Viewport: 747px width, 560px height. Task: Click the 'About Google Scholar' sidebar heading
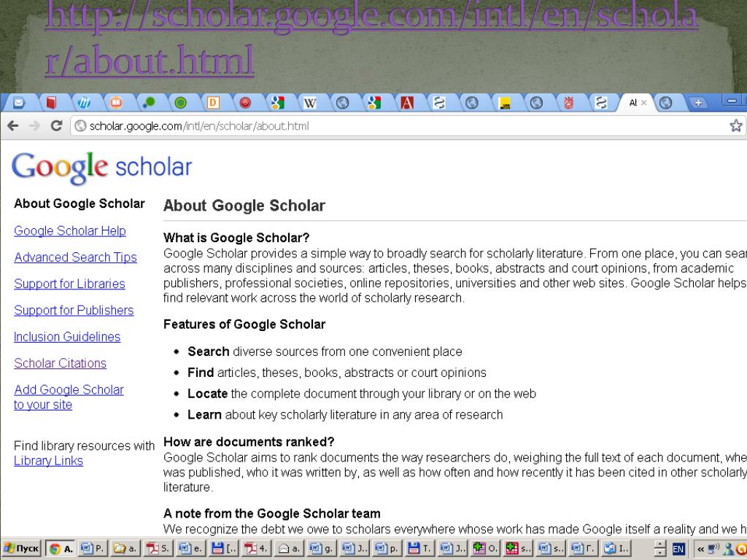pyautogui.click(x=79, y=204)
